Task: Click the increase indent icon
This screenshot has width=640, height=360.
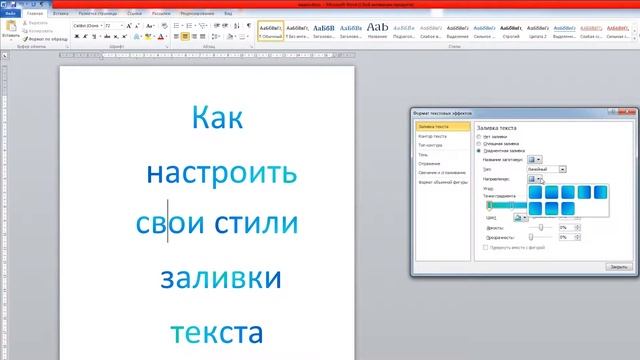Action: point(225,26)
